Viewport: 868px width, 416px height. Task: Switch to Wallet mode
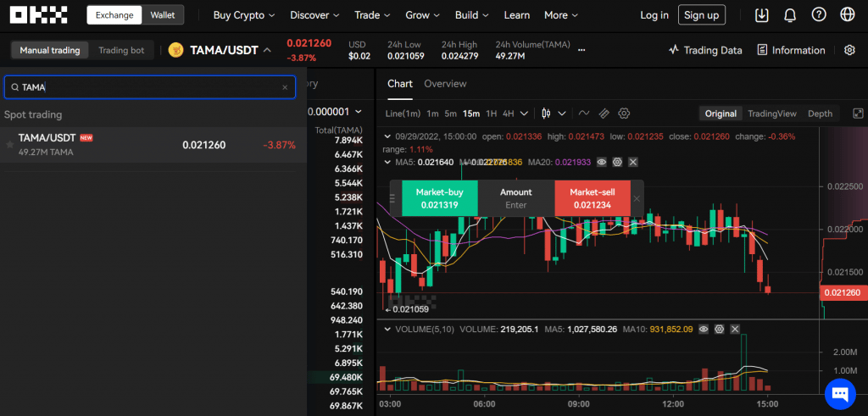(163, 15)
